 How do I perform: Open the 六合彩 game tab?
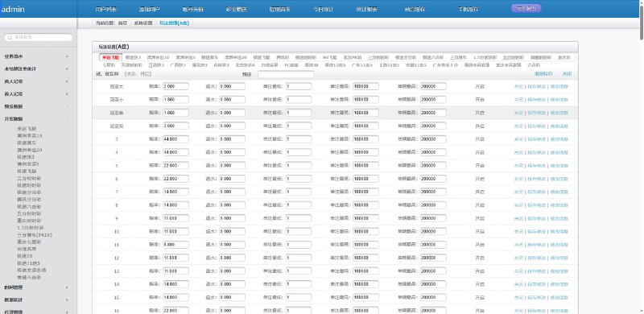tap(534, 65)
